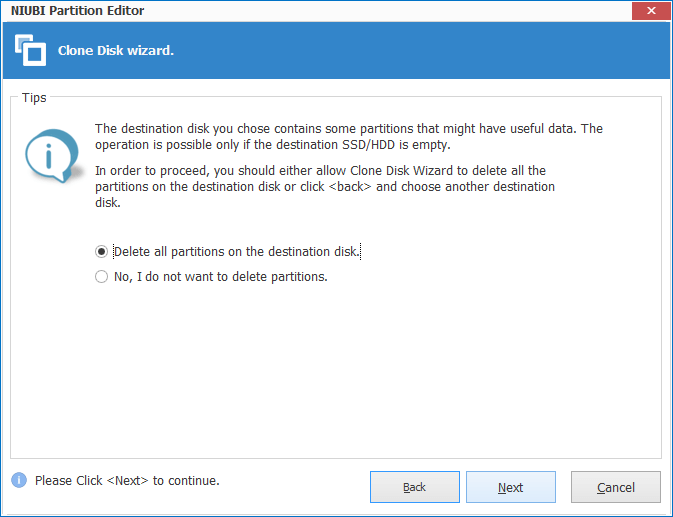Click the blue header banner's empty area
This screenshot has height=517, width=673.
[x=420, y=50]
